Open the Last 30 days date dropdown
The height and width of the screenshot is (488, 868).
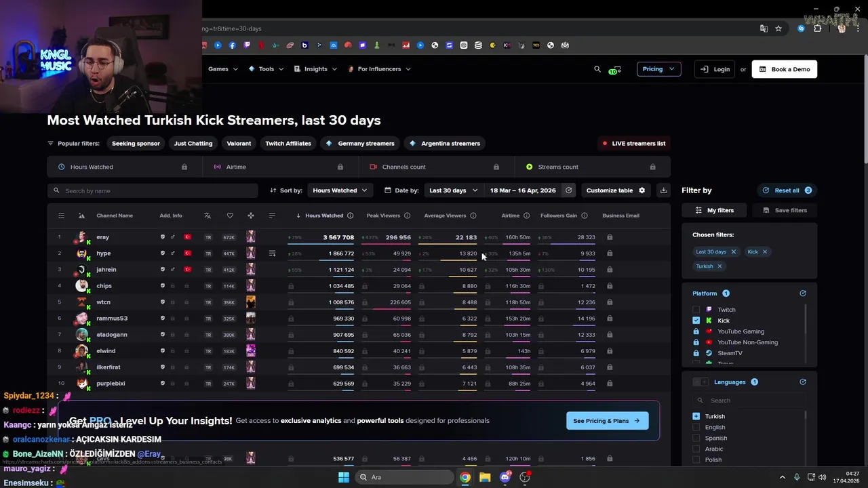(453, 190)
